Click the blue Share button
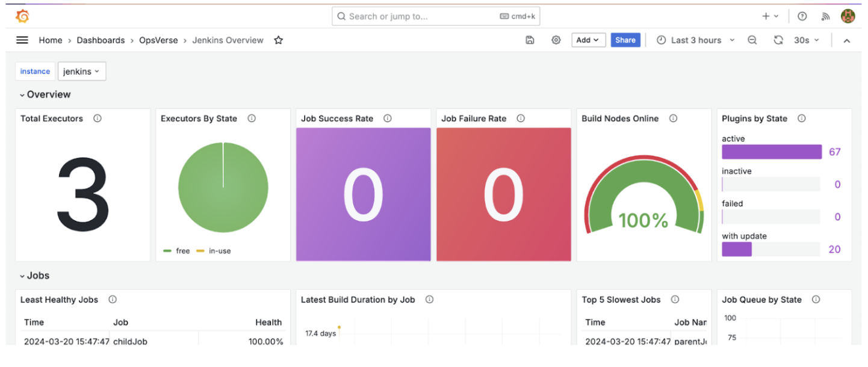Image resolution: width=868 pixels, height=367 pixels. point(625,40)
